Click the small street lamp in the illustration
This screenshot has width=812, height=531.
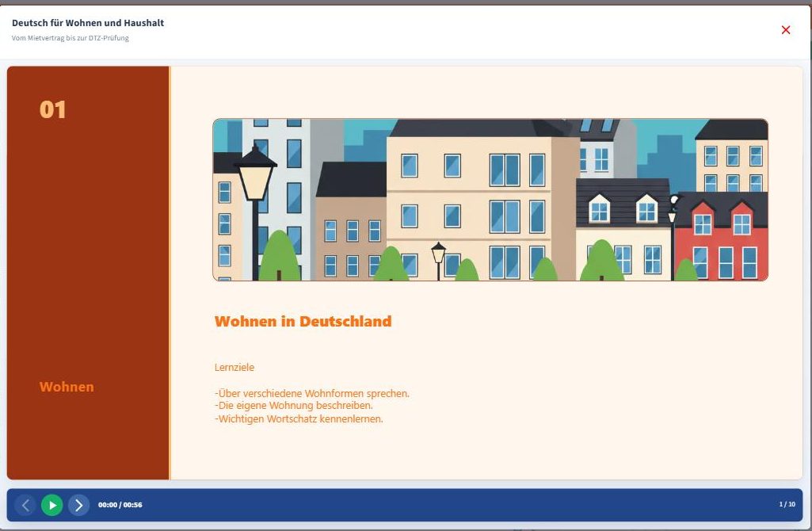(x=439, y=261)
